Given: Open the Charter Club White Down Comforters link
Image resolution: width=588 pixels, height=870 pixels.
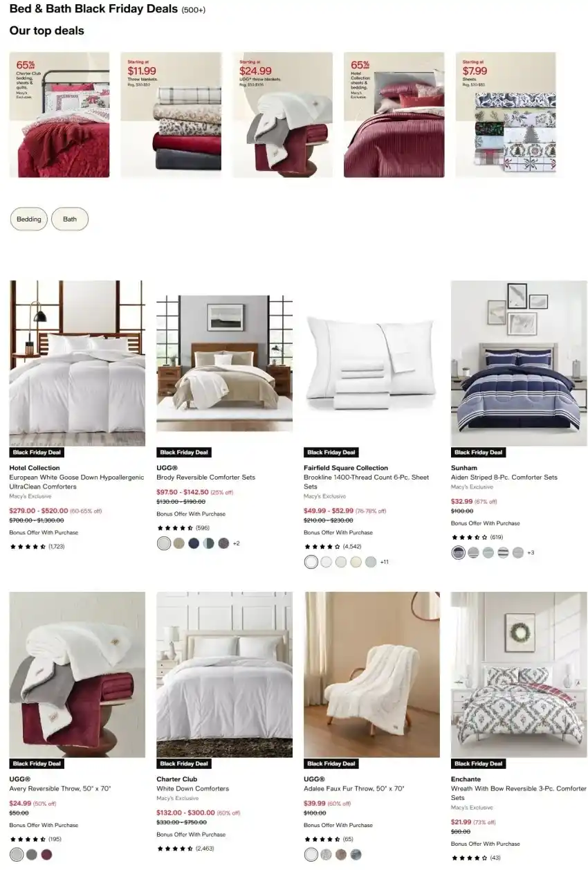Looking at the screenshot, I should (192, 789).
